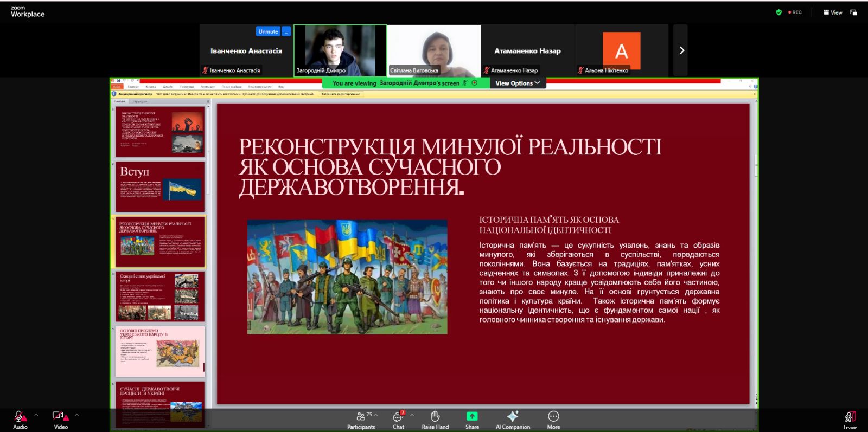Open the Переходы ribbon tab

point(187,86)
